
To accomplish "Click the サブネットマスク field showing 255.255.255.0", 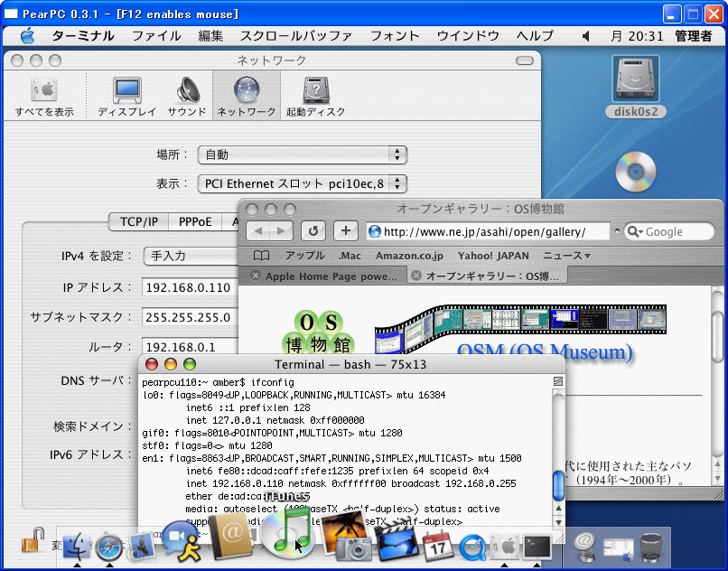I will click(x=190, y=317).
